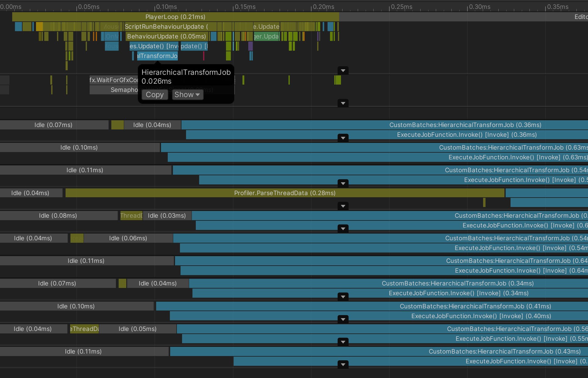588x378 pixels.
Task: Click expander arrow beneath ExecuteJobFunction.Invoke (0.40ms) row
Action: [x=343, y=319]
